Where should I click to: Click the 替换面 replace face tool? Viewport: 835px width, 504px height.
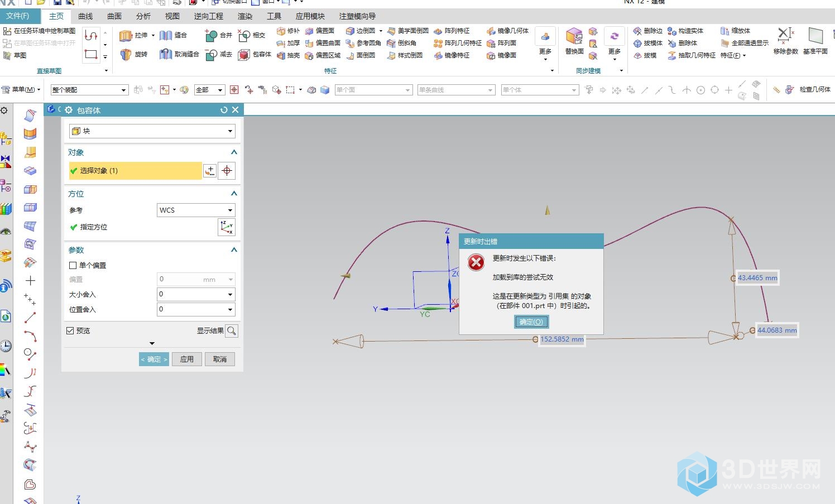[x=574, y=42]
